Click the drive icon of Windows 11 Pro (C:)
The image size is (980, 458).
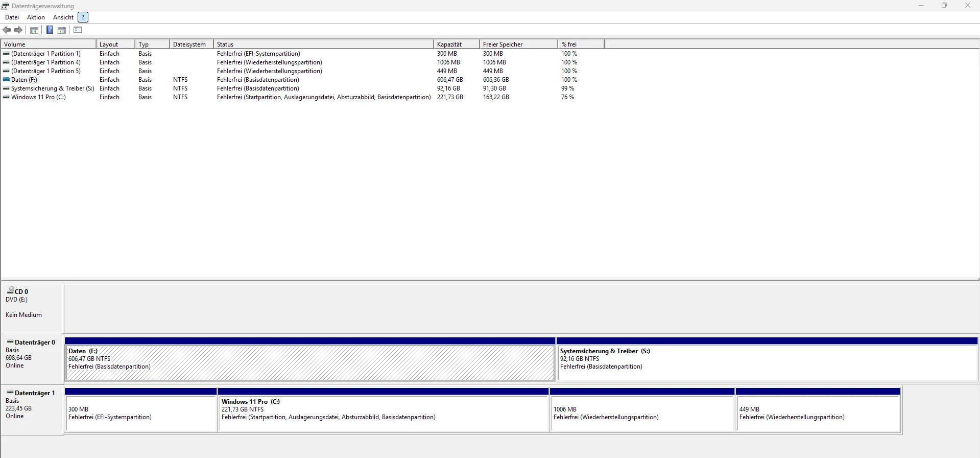click(6, 97)
